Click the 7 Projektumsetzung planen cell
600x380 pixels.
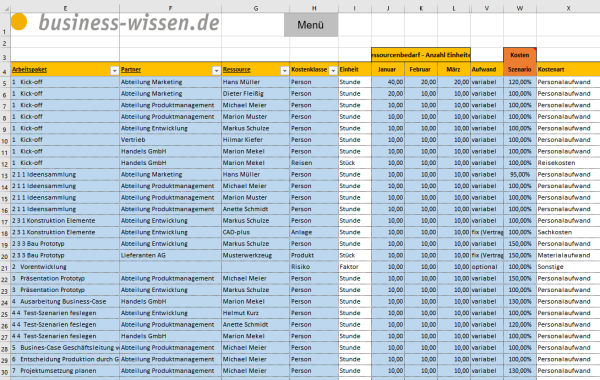click(65, 371)
